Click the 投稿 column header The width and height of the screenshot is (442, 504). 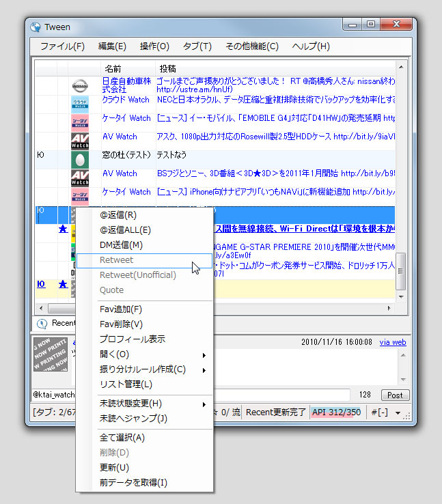[x=275, y=69]
